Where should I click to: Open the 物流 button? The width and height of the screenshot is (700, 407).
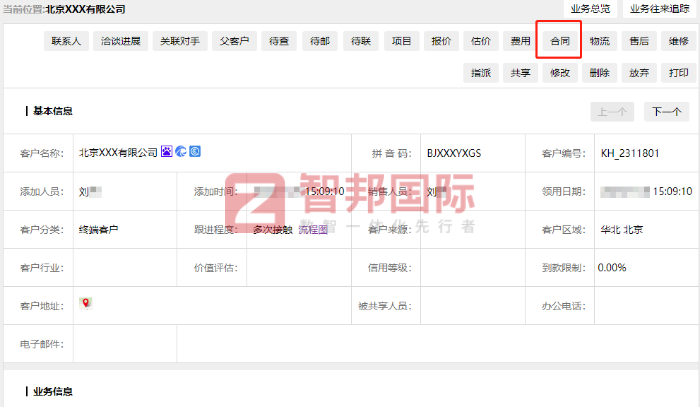tap(600, 41)
